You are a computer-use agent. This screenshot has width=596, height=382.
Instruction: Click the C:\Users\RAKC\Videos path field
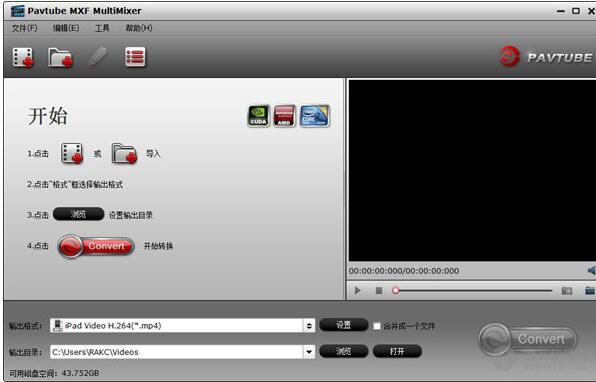pyautogui.click(x=177, y=352)
